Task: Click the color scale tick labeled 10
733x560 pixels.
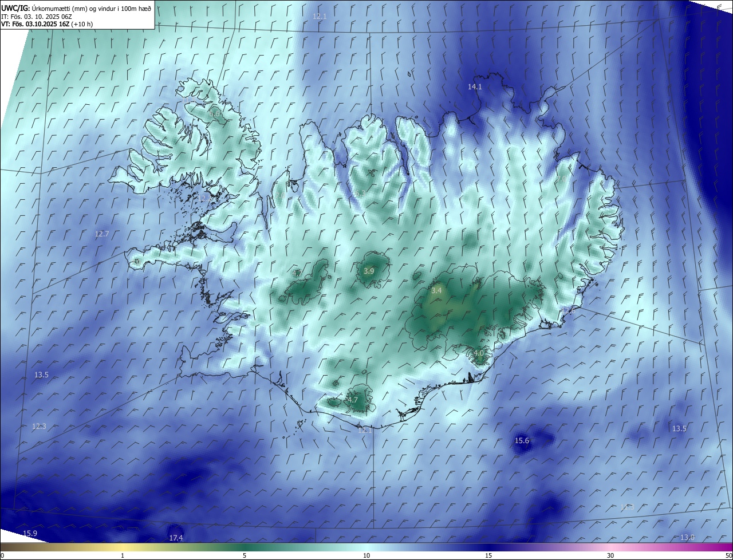Action: pyautogui.click(x=366, y=555)
